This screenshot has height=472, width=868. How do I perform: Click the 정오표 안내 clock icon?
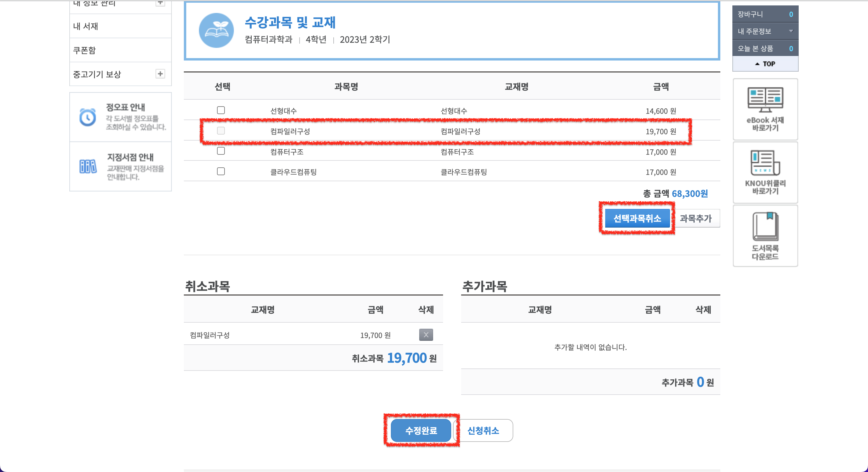[x=88, y=117]
